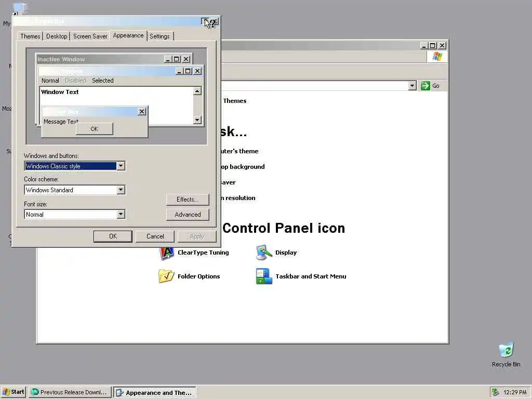This screenshot has width=532, height=399.
Task: Open the Display control panel icon
Action: point(264,253)
